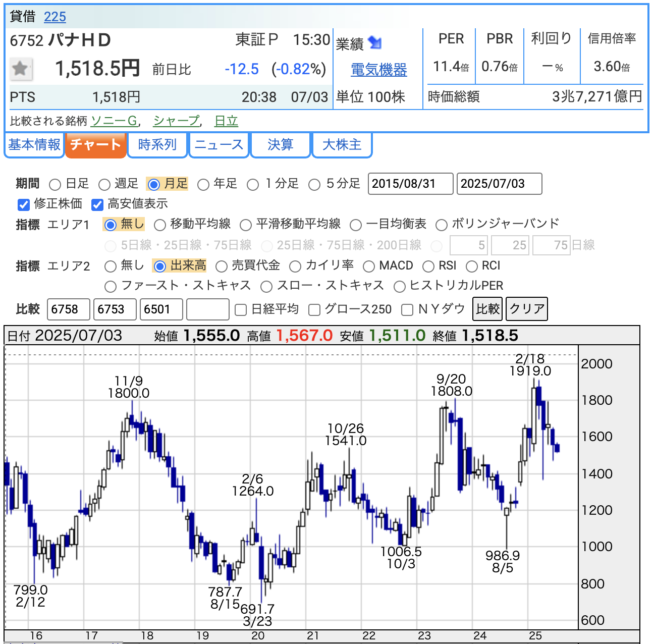Enable the 日経平均 comparison checkbox
The image size is (654, 644).
pyautogui.click(x=241, y=310)
